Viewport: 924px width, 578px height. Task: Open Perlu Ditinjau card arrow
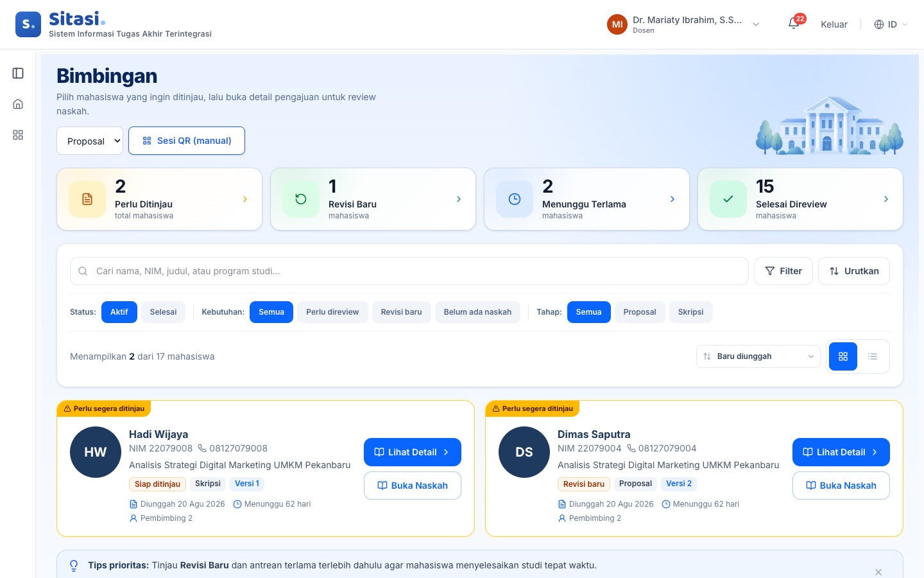click(x=245, y=199)
